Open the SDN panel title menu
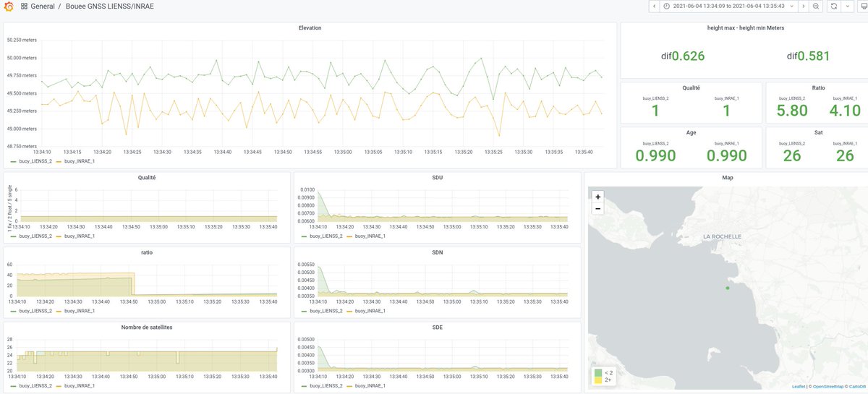868x394 pixels. 437,252
